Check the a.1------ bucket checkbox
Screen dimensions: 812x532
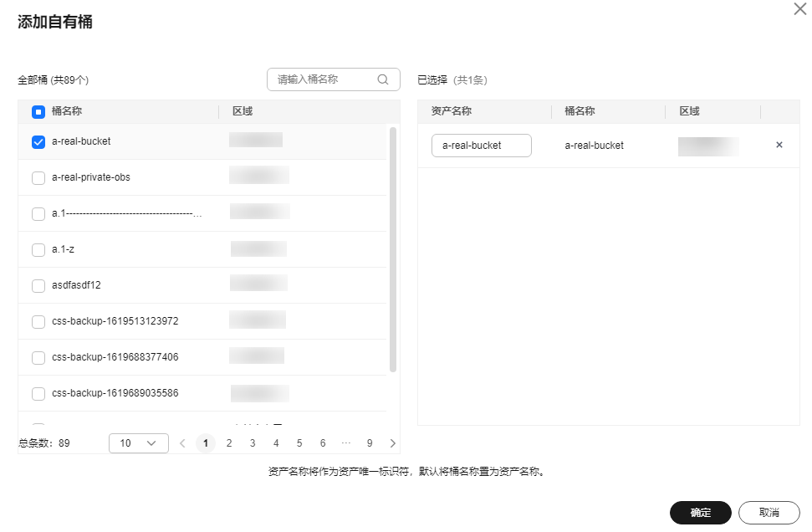tap(38, 214)
